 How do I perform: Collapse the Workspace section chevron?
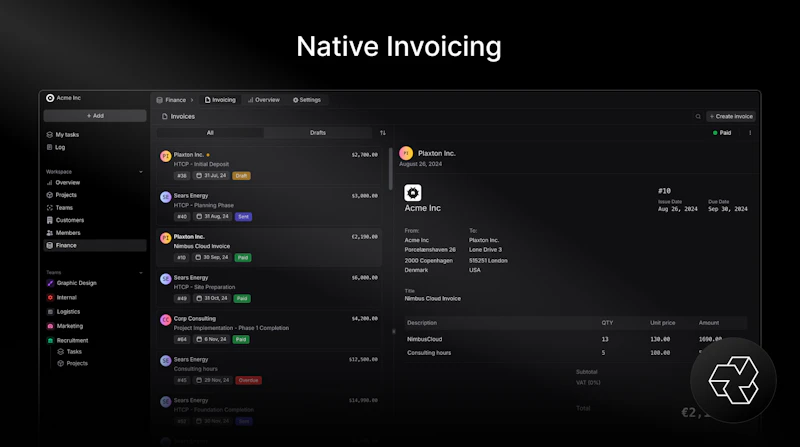coord(141,172)
